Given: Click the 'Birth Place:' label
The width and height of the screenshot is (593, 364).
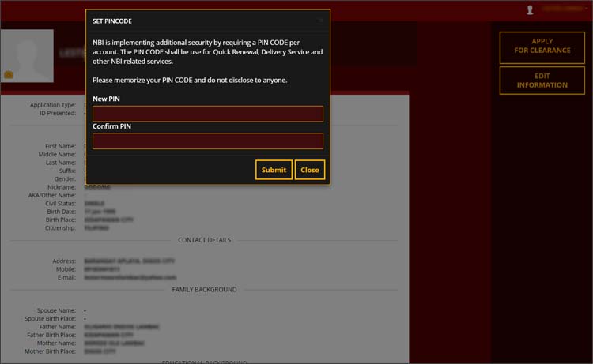Looking at the screenshot, I should pyautogui.click(x=61, y=220).
